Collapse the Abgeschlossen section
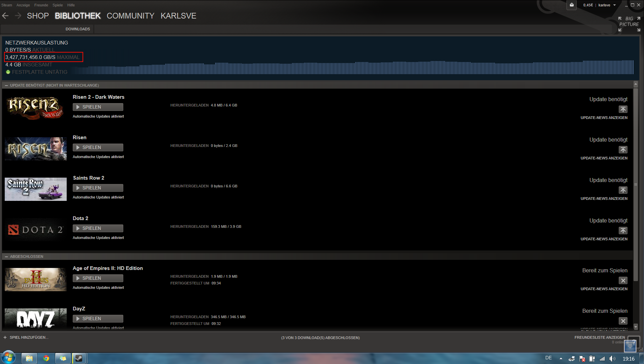Image resolution: width=644 pixels, height=364 pixels. (6, 256)
